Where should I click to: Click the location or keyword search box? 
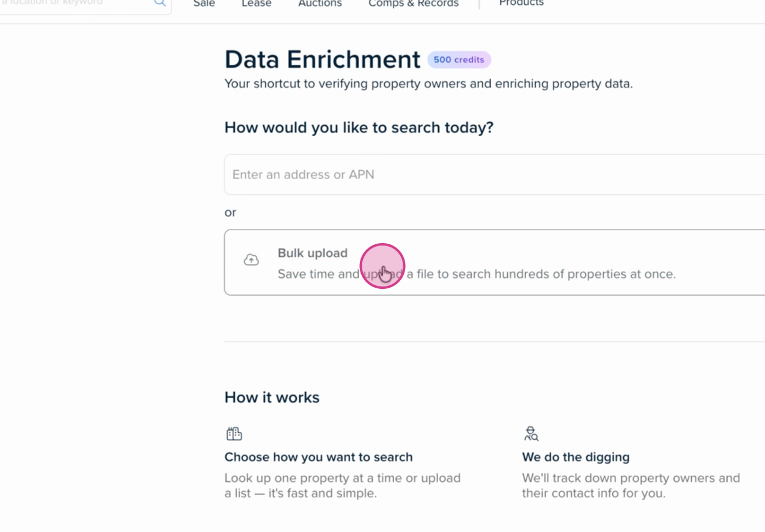pos(73,3)
